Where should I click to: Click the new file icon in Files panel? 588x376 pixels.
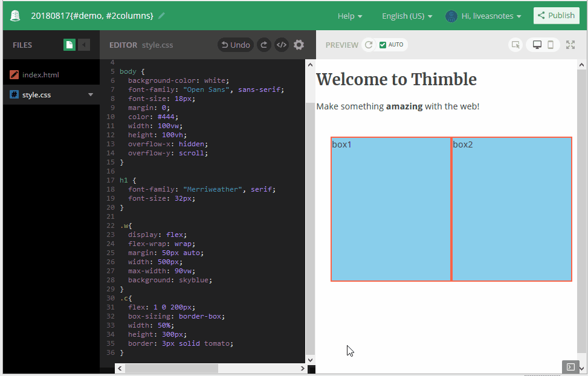click(69, 45)
